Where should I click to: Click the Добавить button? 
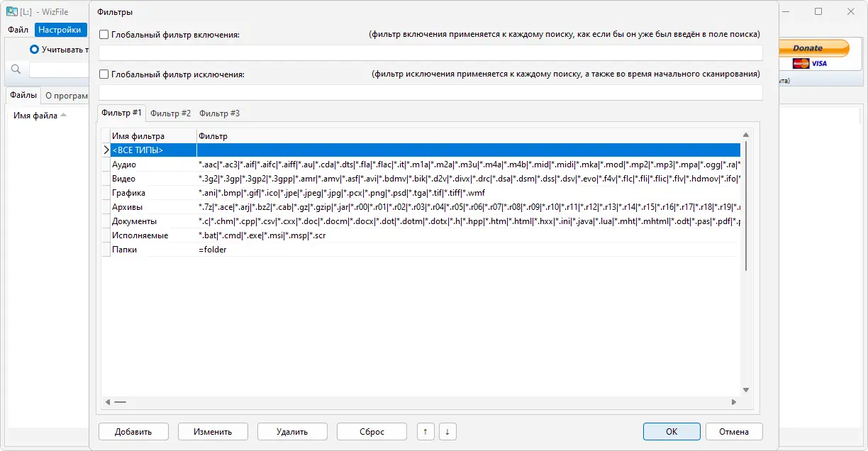click(x=133, y=431)
